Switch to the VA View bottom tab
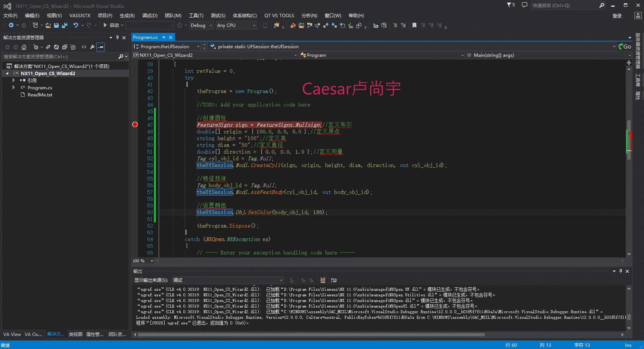The image size is (644, 349). [12, 334]
